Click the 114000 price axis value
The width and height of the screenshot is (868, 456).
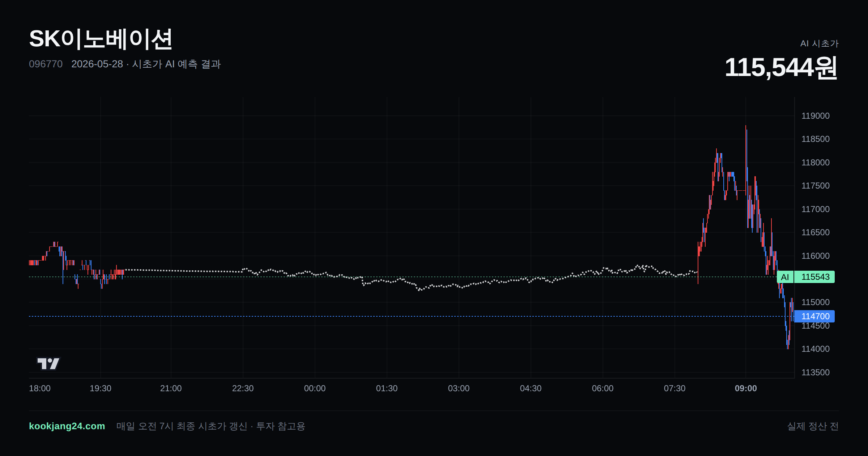coord(816,349)
